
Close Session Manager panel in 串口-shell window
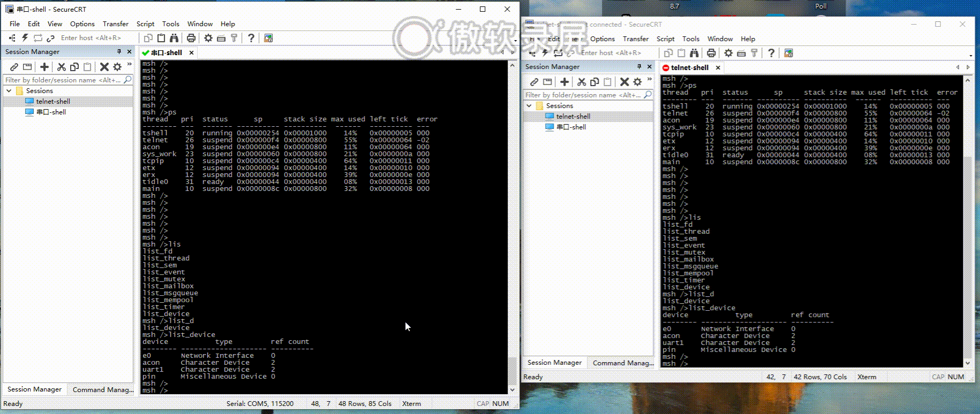pos(129,51)
